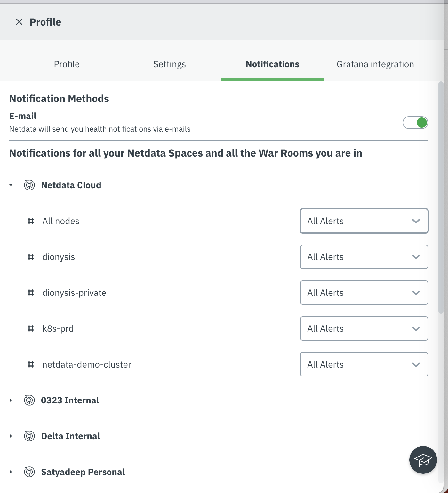Viewport: 448px width, 493px height.
Task: Open dionysis alerts dropdown
Action: (x=364, y=257)
